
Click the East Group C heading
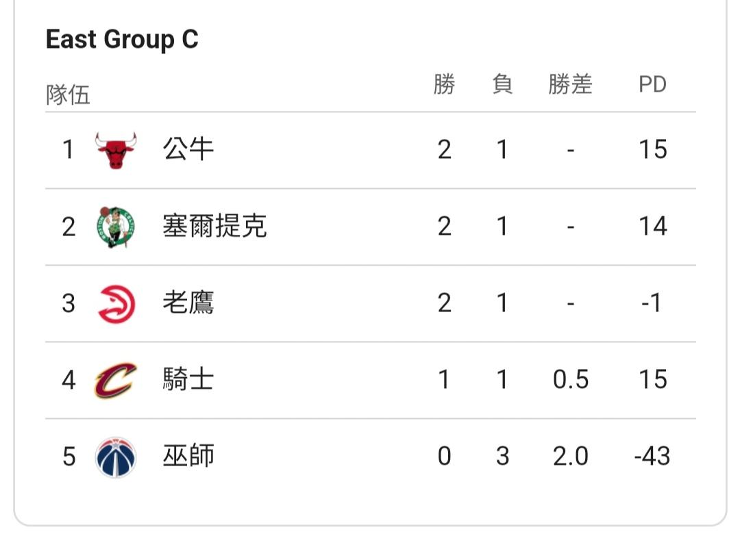coord(122,39)
